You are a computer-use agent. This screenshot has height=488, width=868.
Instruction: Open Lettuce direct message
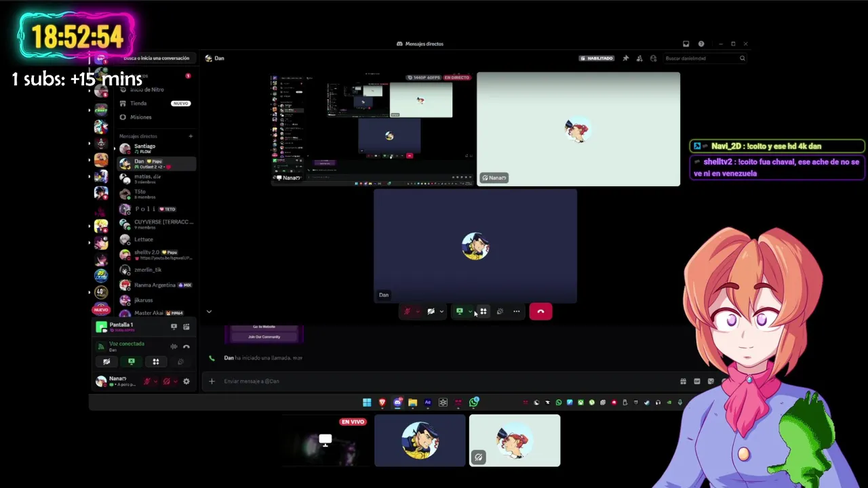pyautogui.click(x=157, y=239)
